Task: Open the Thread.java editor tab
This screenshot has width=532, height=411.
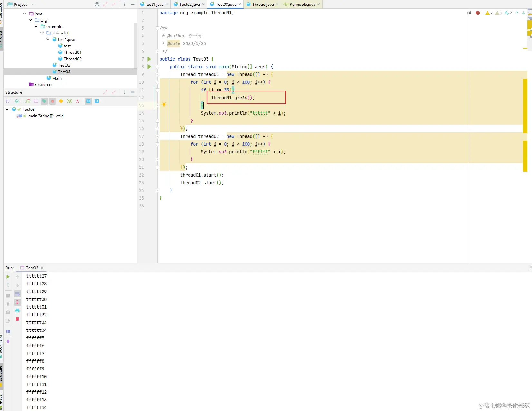Action: (x=263, y=4)
